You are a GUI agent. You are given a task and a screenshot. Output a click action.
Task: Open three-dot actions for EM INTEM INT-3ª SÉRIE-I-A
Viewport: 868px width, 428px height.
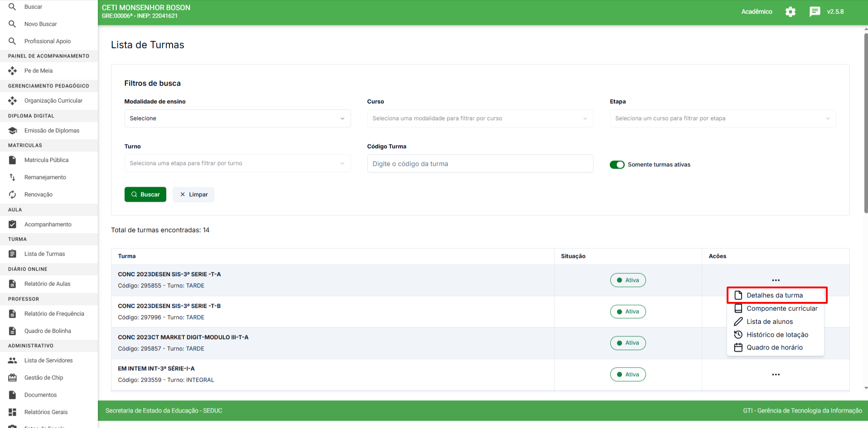pyautogui.click(x=776, y=374)
